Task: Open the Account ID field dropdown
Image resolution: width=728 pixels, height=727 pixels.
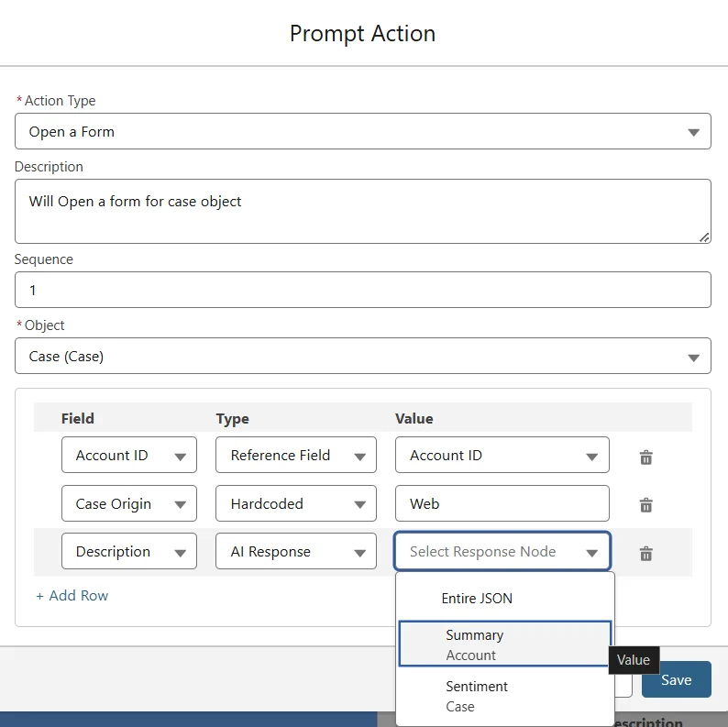Action: 129,456
